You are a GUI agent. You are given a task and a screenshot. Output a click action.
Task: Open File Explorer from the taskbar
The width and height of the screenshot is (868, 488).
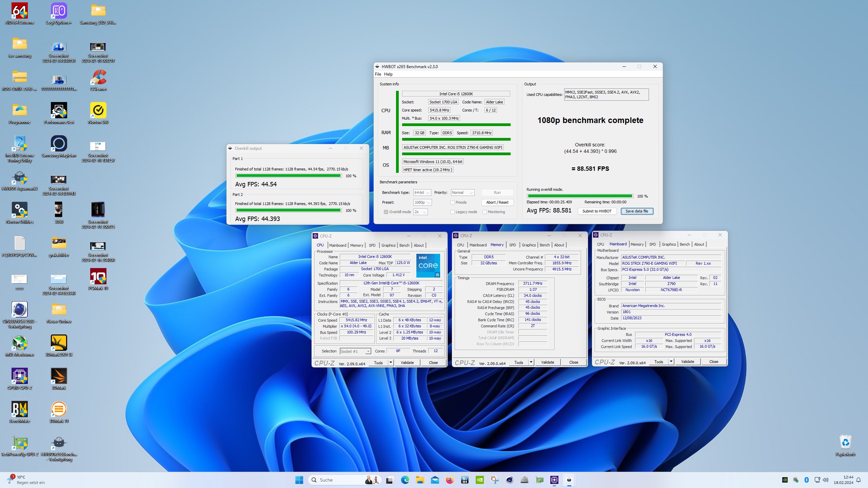[x=420, y=480]
